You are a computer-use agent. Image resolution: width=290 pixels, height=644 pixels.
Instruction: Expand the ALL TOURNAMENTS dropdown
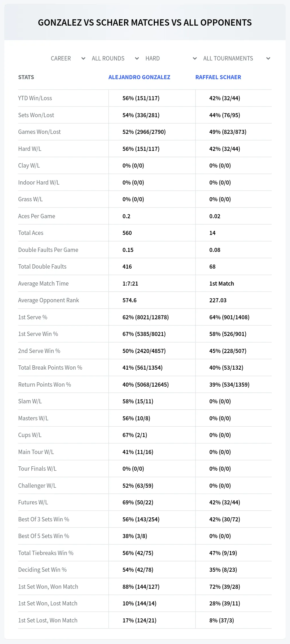(x=236, y=58)
